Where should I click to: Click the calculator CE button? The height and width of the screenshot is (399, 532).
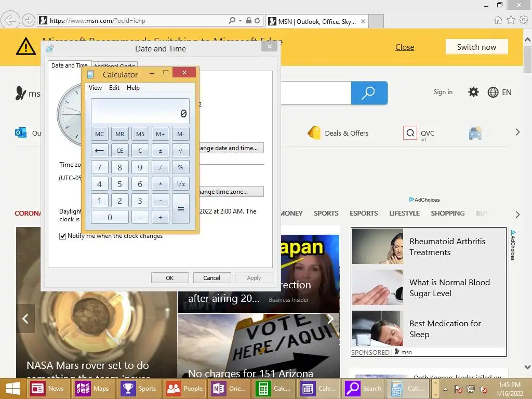(120, 151)
